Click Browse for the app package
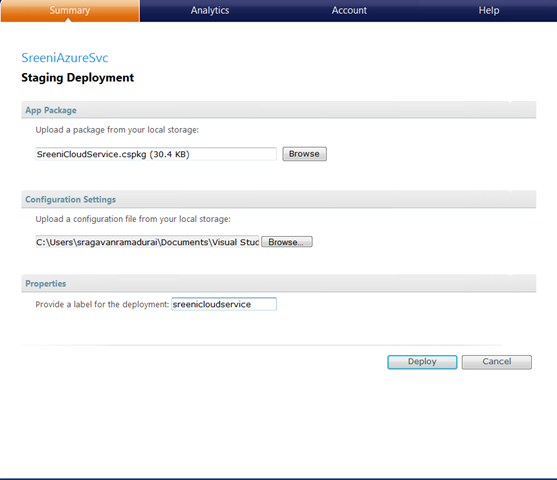This screenshot has width=557, height=480. (304, 154)
